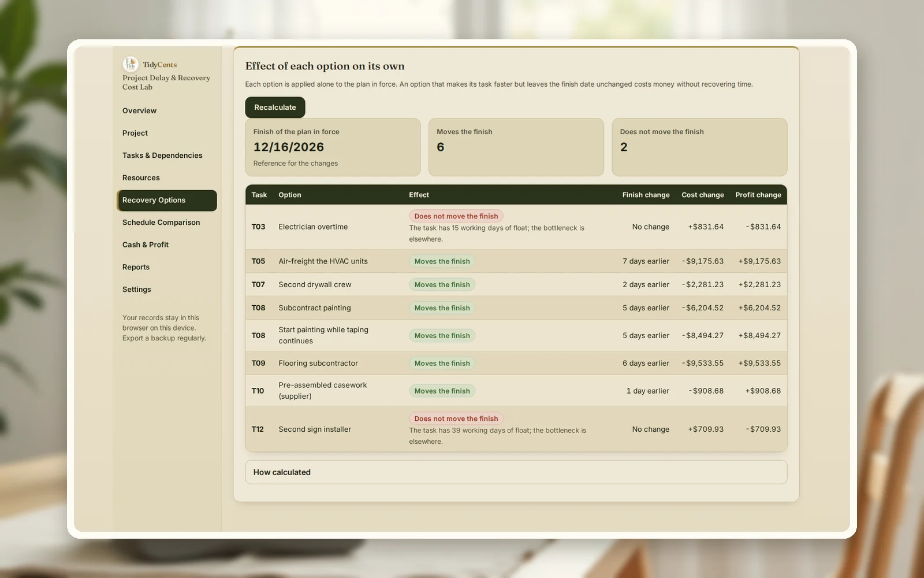Image resolution: width=924 pixels, height=578 pixels.
Task: Select the Subcontract painting option
Action: [x=314, y=308]
